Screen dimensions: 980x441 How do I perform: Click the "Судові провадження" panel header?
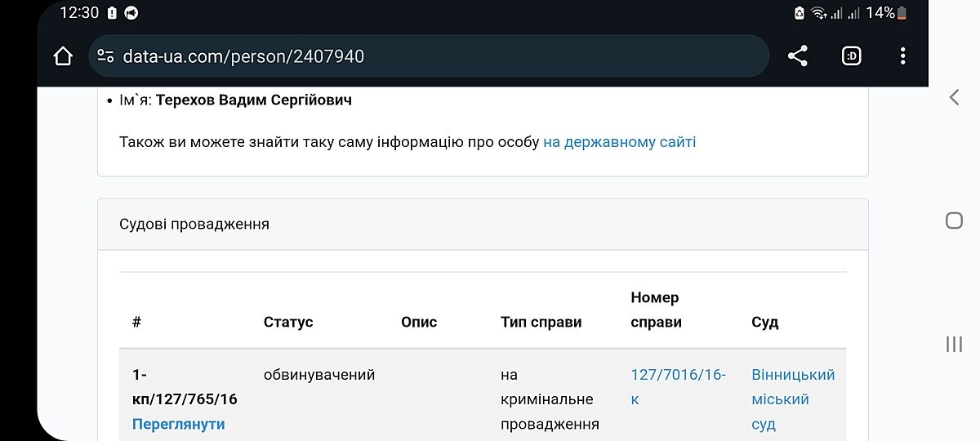point(194,224)
